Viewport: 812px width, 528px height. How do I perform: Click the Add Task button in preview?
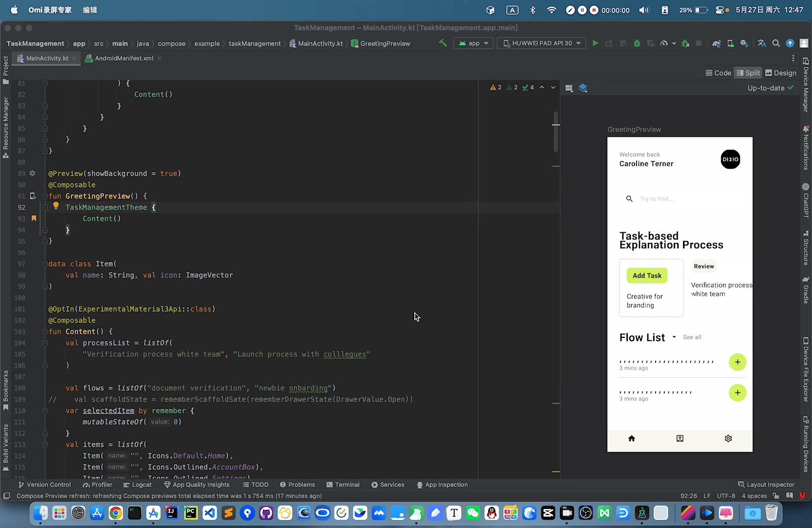(x=647, y=276)
